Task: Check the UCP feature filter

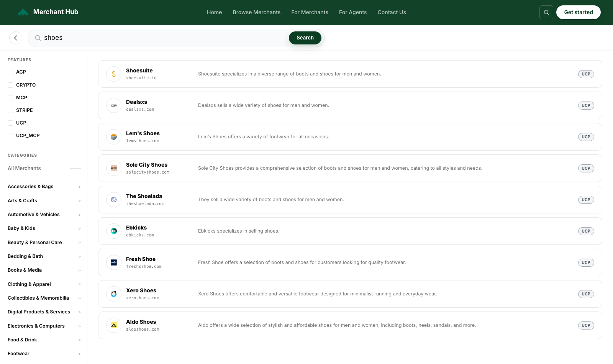Action: (x=10, y=123)
